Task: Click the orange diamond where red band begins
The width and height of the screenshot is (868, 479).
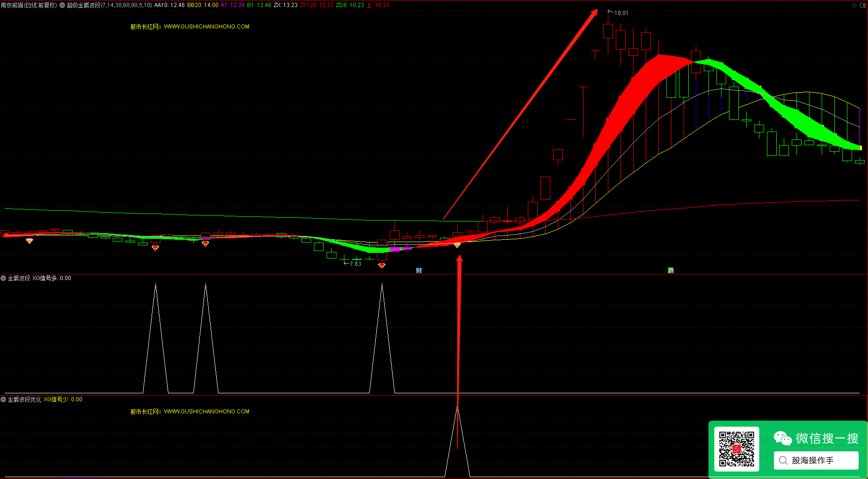Action: pos(457,245)
